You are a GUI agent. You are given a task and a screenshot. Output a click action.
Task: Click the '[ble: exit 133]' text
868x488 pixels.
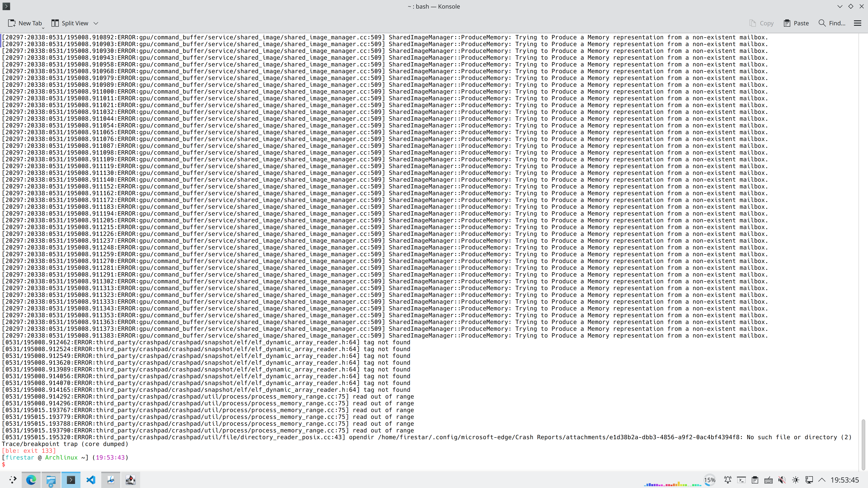(x=29, y=451)
